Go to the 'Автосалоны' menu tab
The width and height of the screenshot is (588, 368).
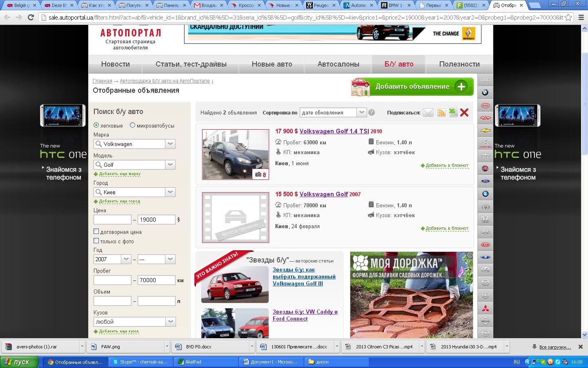(338, 64)
